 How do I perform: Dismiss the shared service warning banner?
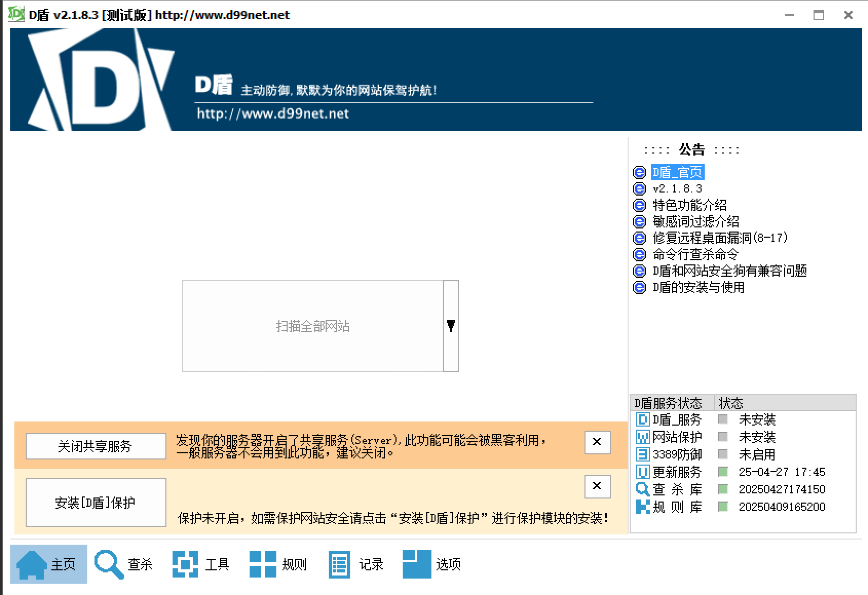click(x=597, y=442)
